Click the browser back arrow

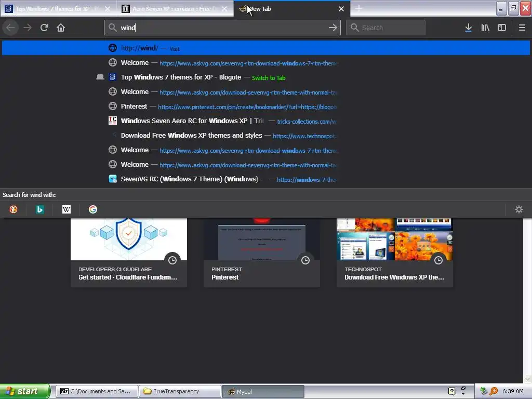coord(10,28)
